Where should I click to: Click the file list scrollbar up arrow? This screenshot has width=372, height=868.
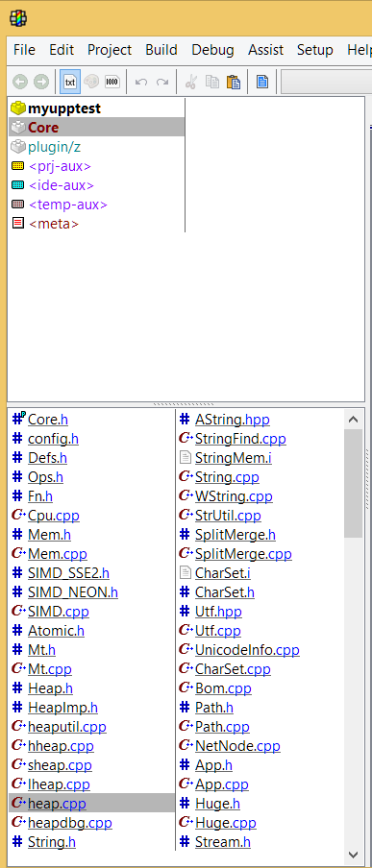pos(353,420)
